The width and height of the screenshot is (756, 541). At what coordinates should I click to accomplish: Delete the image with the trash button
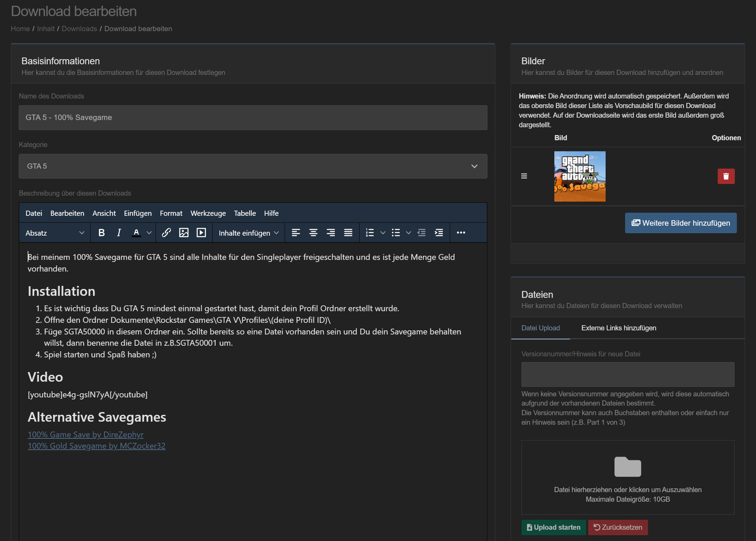[726, 176]
